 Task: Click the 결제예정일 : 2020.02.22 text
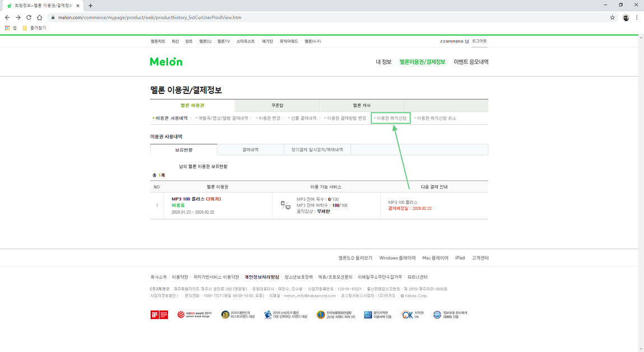coord(410,208)
